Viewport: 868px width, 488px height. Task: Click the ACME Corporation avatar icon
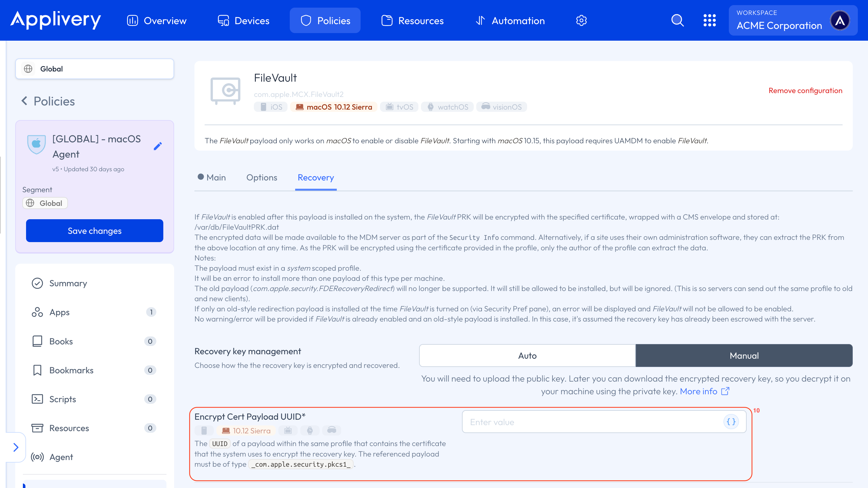840,21
